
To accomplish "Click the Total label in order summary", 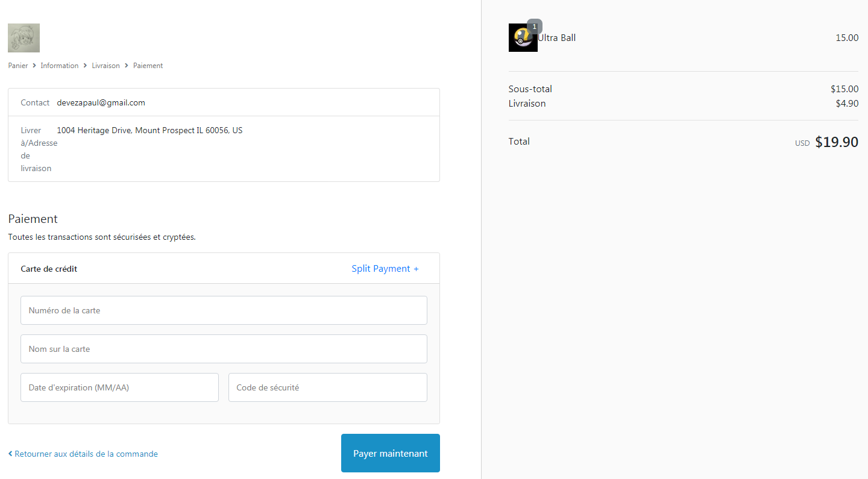I will pyautogui.click(x=519, y=142).
